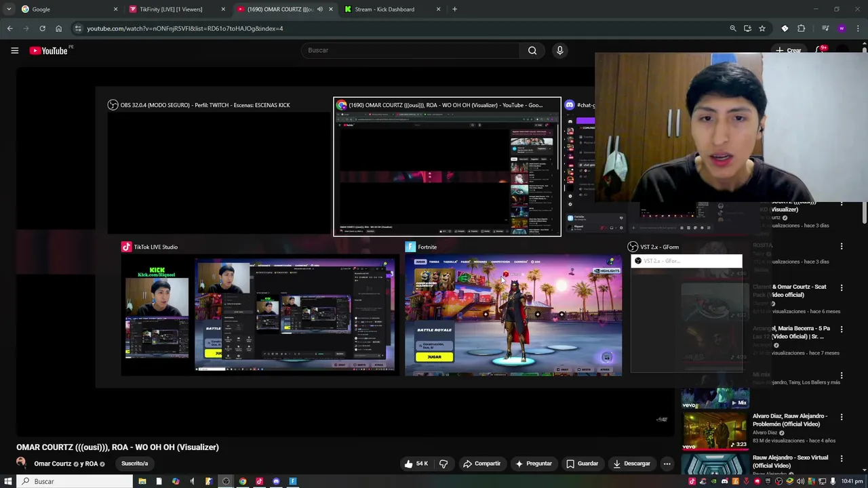This screenshot has height=488, width=868.
Task: Install app icon in the address bar
Action: (747, 28)
